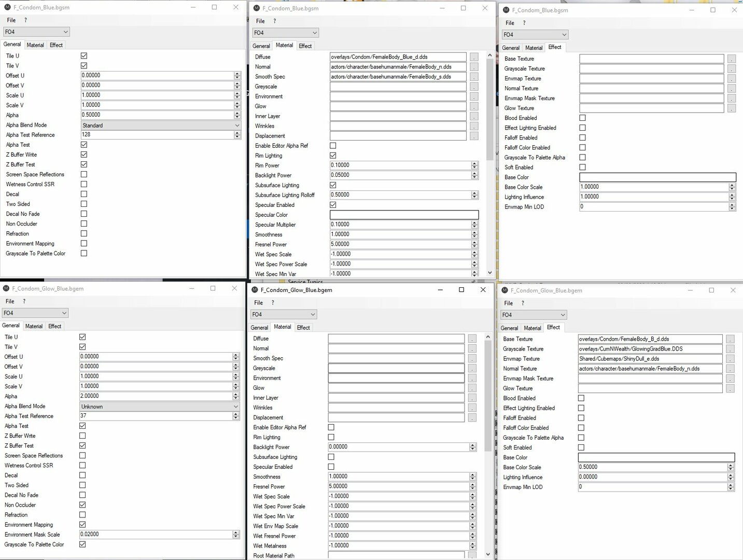The image size is (743, 560).
Task: Browse for Greyscale texture in bgsm Material window
Action: tap(474, 87)
